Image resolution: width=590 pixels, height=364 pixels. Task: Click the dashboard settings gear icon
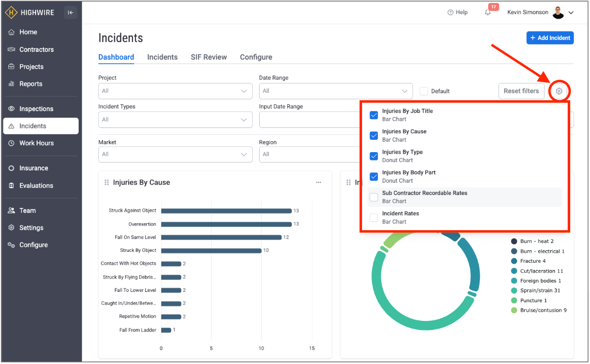click(559, 91)
